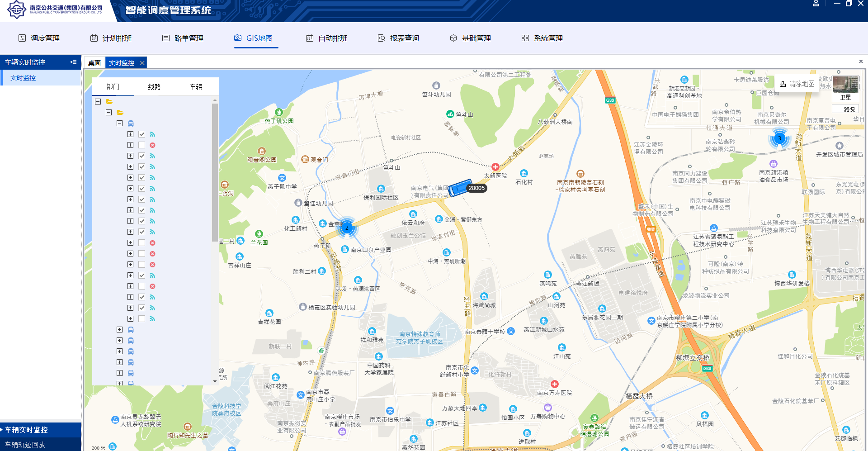Switch map to 卫星 satellite view

845,97
